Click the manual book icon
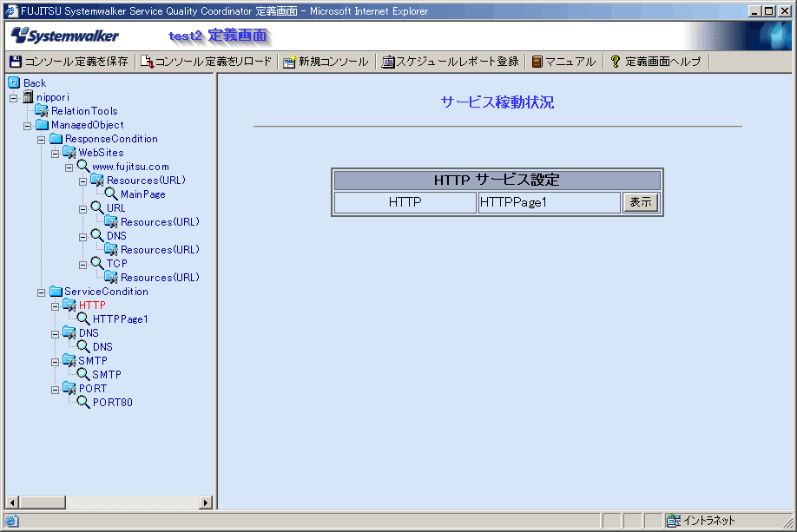The width and height of the screenshot is (797, 532). click(537, 62)
